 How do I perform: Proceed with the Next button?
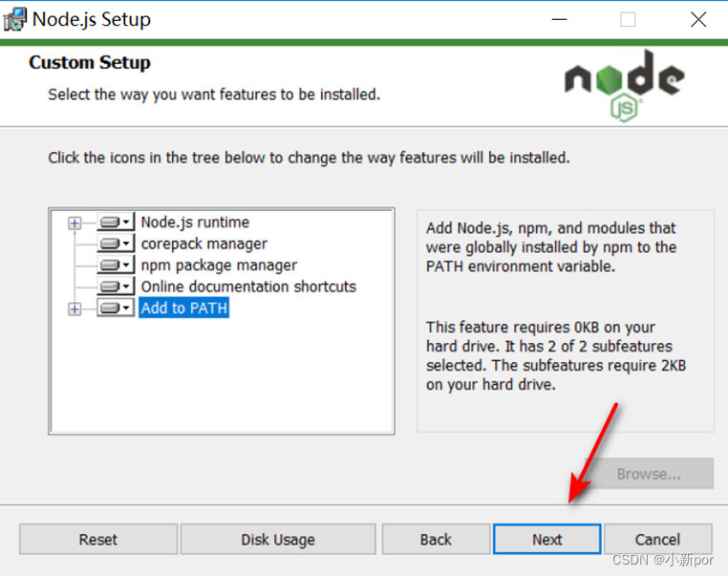coord(546,540)
